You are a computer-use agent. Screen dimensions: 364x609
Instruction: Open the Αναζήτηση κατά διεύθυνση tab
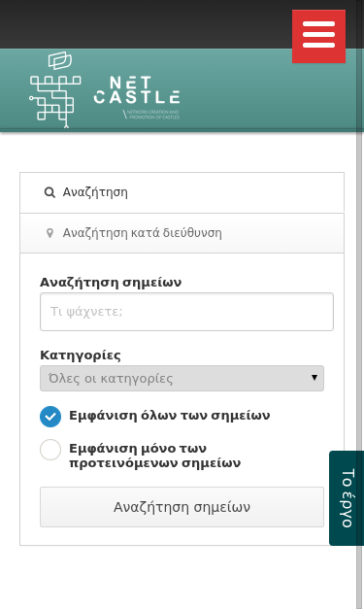click(x=182, y=233)
